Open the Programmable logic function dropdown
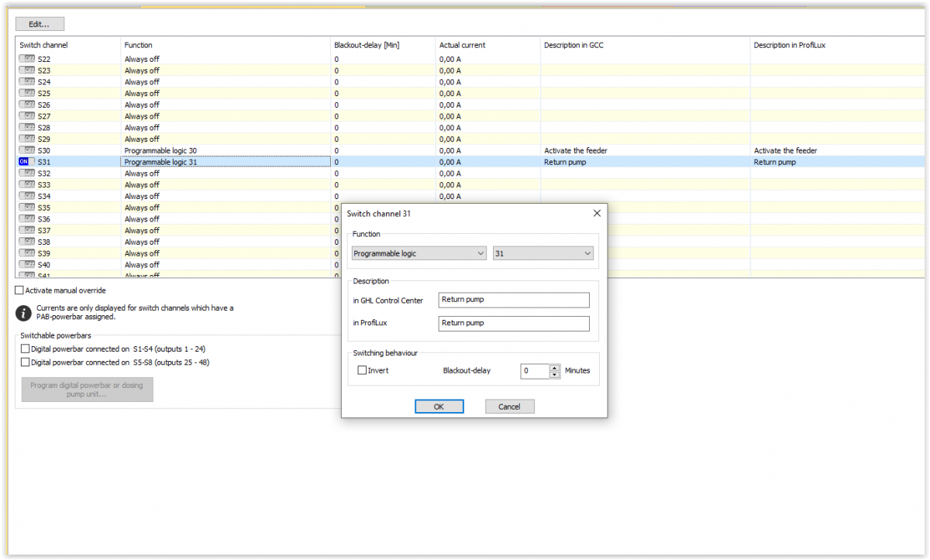This screenshot has width=930, height=560. pyautogui.click(x=418, y=253)
